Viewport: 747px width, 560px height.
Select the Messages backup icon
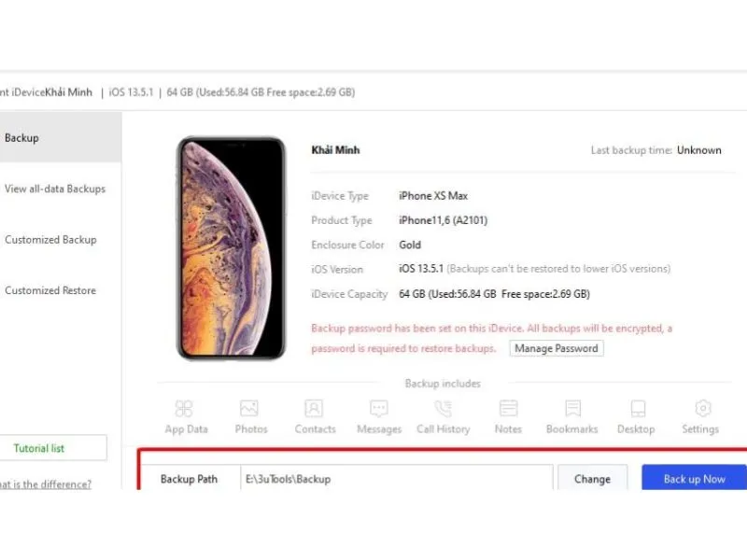379,408
